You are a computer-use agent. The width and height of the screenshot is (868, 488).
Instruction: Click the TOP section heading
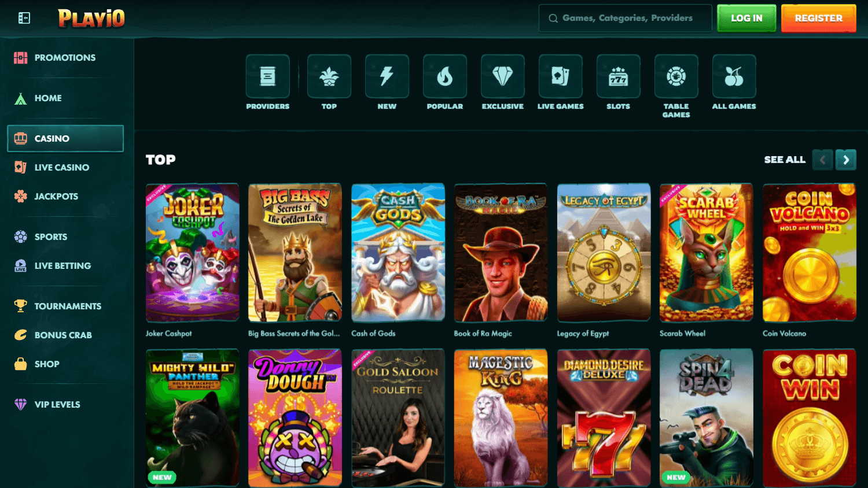[x=160, y=160]
